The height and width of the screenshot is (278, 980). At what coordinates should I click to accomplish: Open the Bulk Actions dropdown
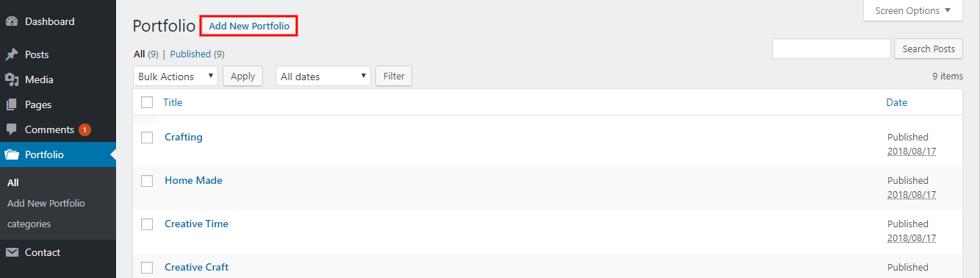tap(176, 76)
